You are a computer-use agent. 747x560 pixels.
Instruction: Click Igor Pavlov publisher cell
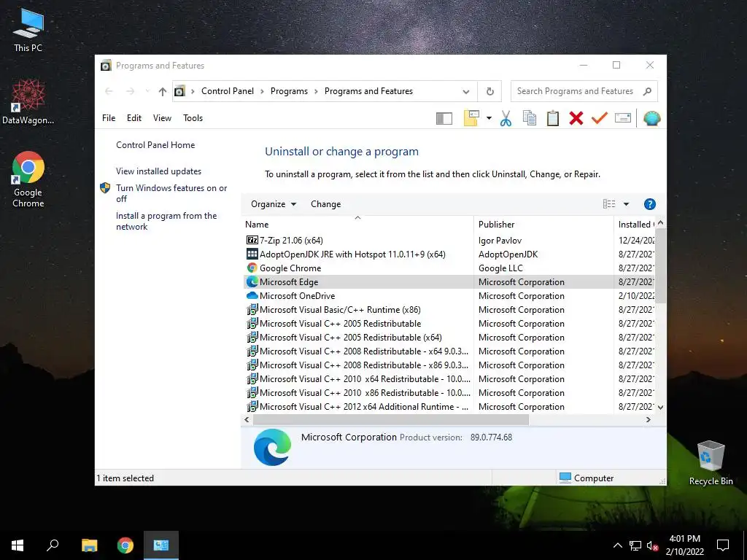point(500,241)
